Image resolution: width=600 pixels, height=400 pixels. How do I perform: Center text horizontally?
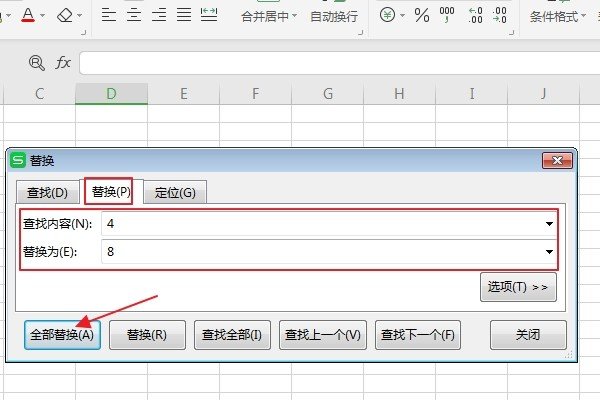pos(134,15)
